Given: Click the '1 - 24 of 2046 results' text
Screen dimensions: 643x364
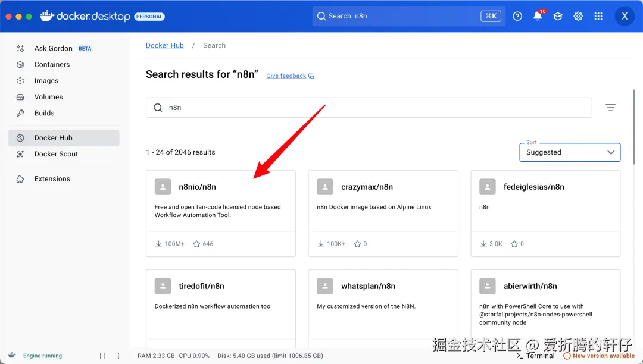Looking at the screenshot, I should [180, 152].
